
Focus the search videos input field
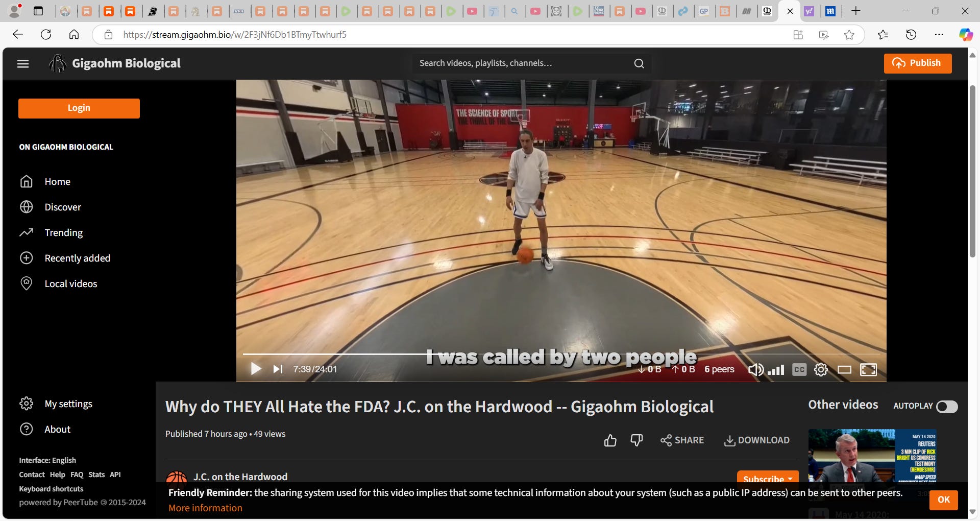(x=523, y=63)
